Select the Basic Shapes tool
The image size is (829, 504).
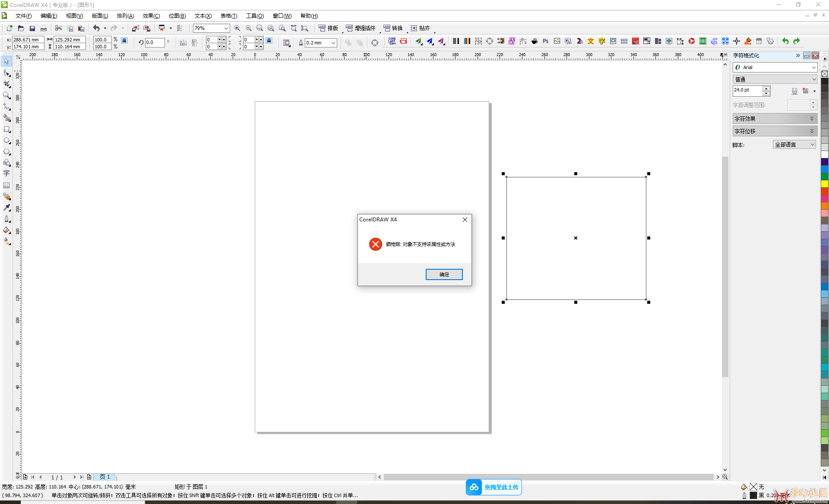click(x=6, y=163)
